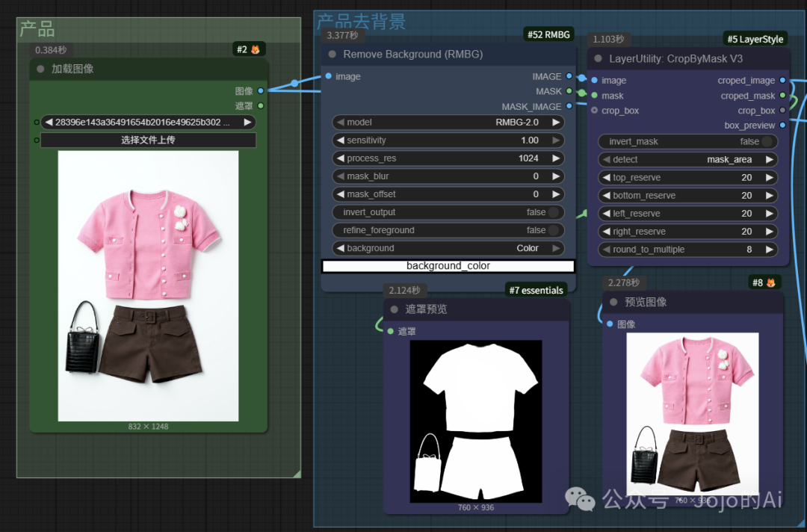
Task: Click the 产品 group title
Action: pyautogui.click(x=37, y=29)
